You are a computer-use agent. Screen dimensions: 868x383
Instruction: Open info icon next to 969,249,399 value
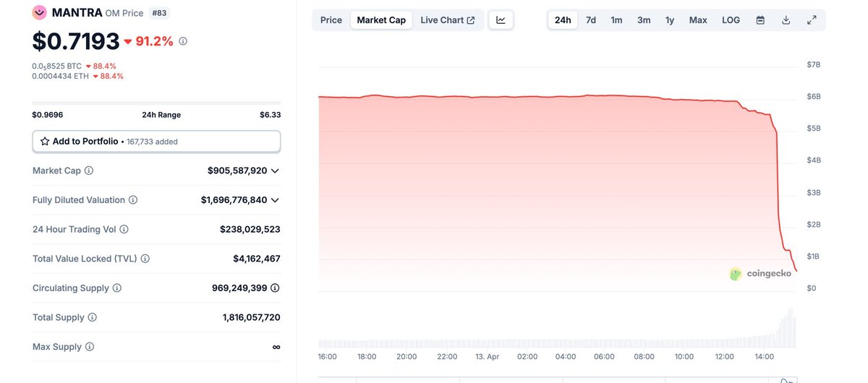(x=275, y=288)
